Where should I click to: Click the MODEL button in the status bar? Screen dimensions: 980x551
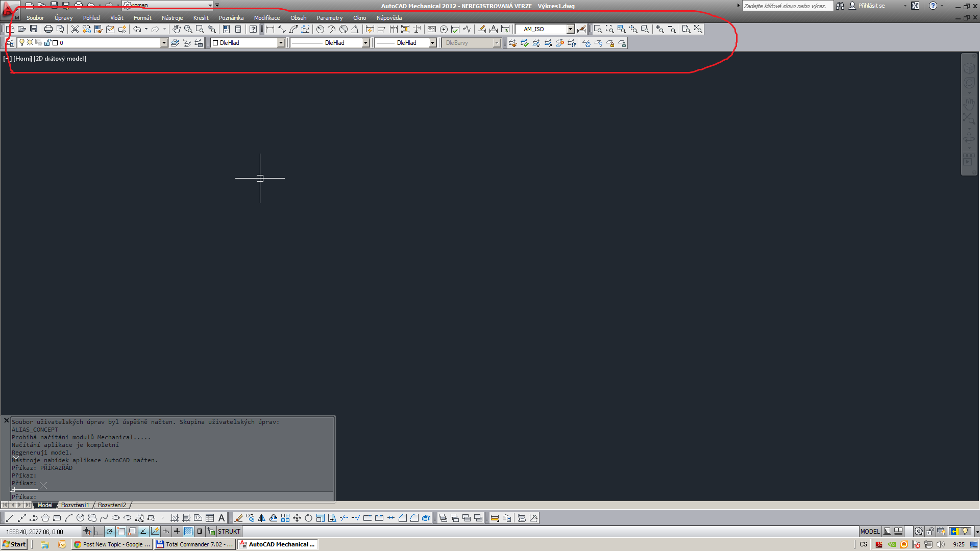click(x=870, y=531)
